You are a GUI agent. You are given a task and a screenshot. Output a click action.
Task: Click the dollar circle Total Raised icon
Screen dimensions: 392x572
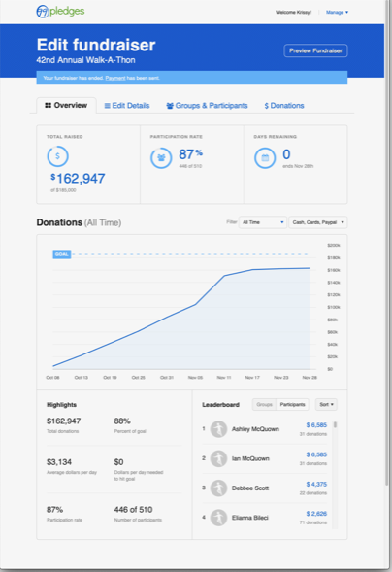tap(57, 156)
